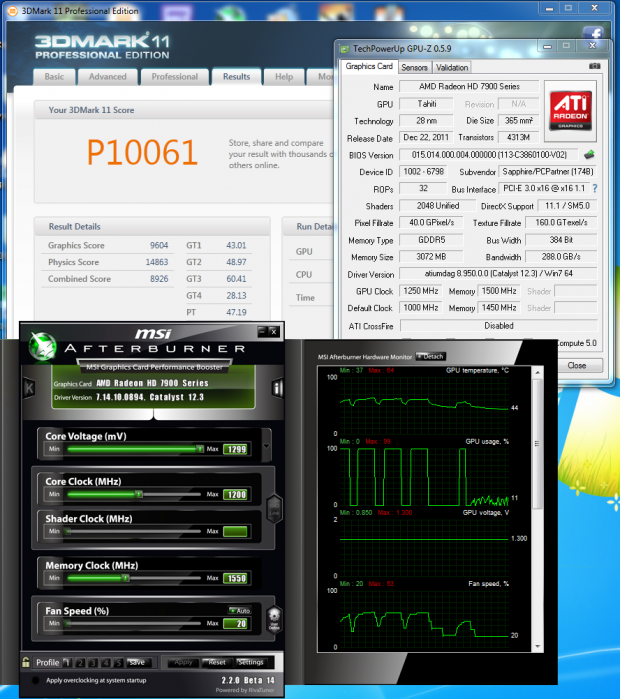Click the GPU-Z Close button

pyautogui.click(x=576, y=366)
